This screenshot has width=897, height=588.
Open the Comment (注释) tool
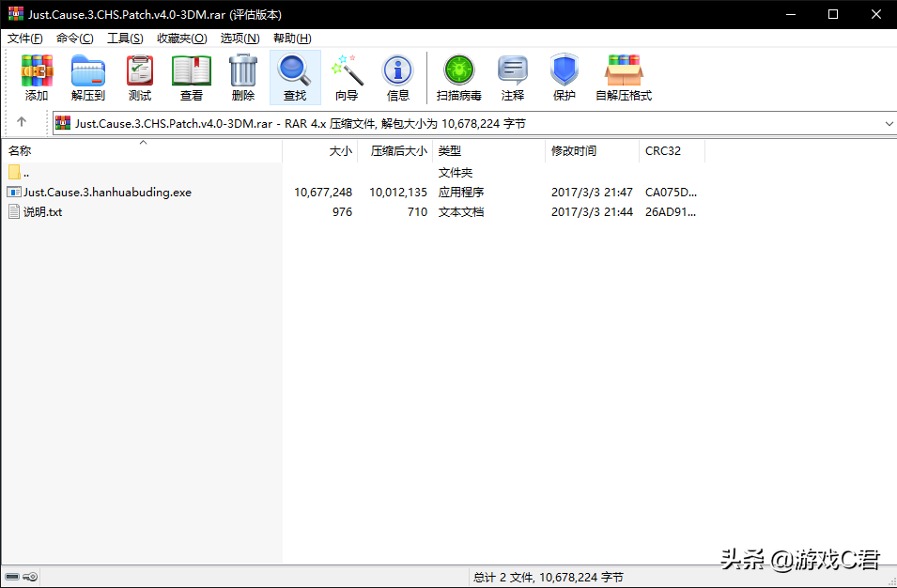[513, 77]
